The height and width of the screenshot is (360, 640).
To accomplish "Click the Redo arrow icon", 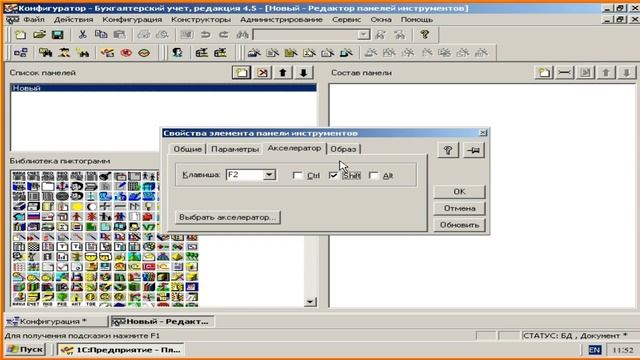I will (x=224, y=35).
